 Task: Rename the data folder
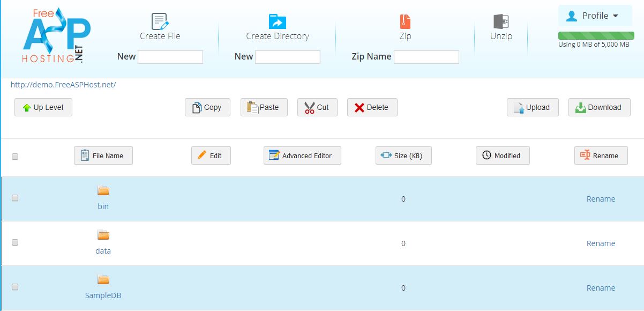click(601, 243)
